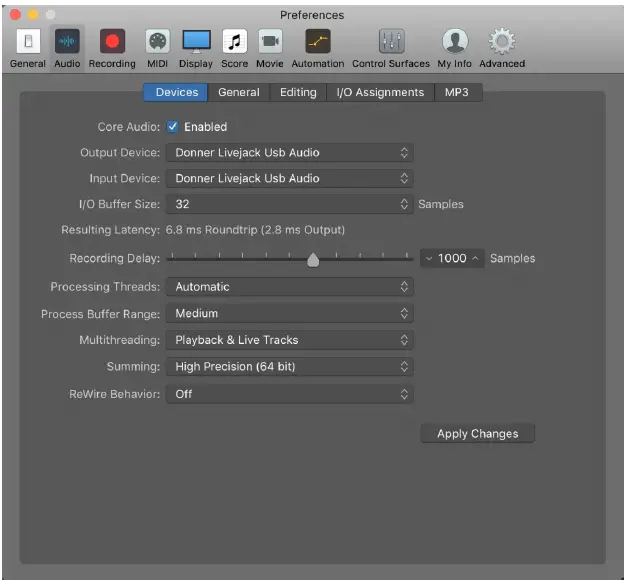Click the Apply Changes button
This screenshot has width=637, height=586.
[477, 434]
